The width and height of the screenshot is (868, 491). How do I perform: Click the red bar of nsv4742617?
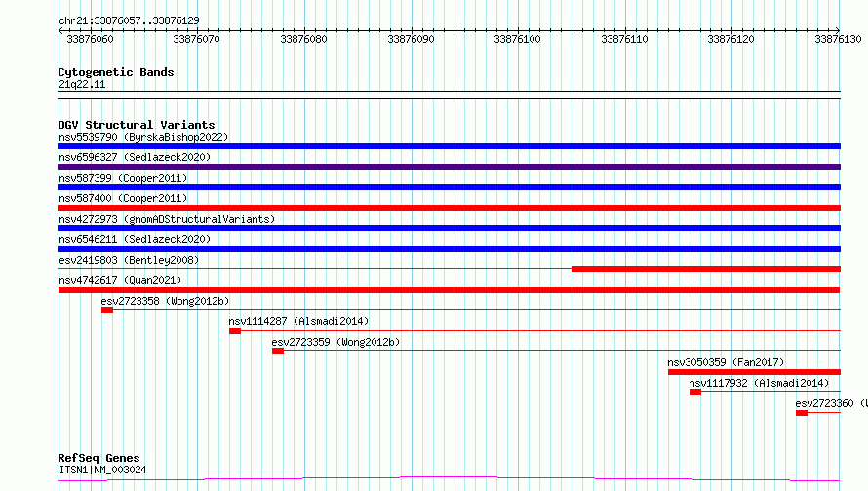pyautogui.click(x=449, y=290)
